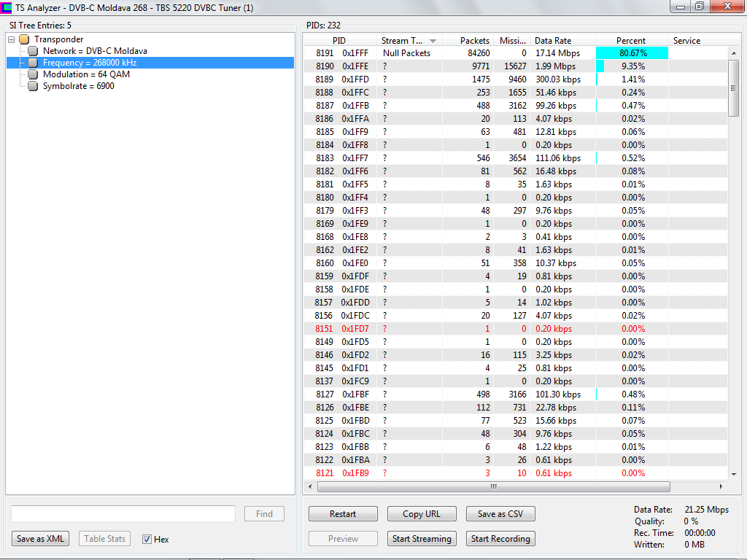This screenshot has height=560, width=747.
Task: Click the Table Stats button
Action: pos(104,539)
